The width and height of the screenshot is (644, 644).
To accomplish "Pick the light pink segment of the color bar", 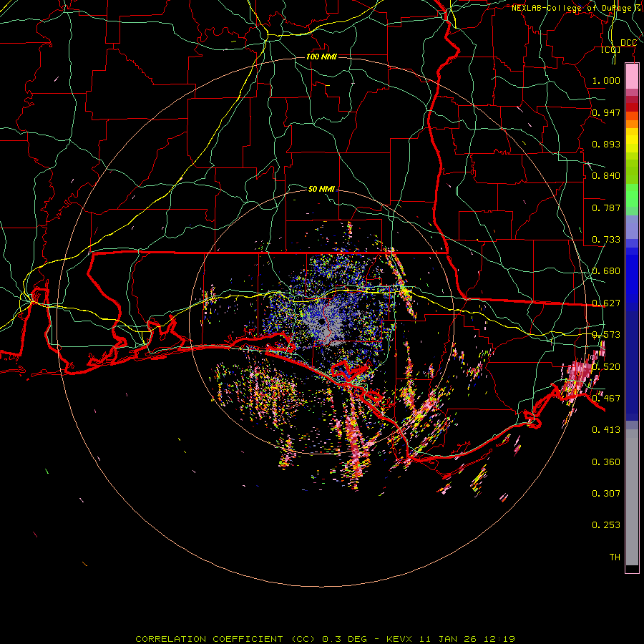I will coord(632,77).
